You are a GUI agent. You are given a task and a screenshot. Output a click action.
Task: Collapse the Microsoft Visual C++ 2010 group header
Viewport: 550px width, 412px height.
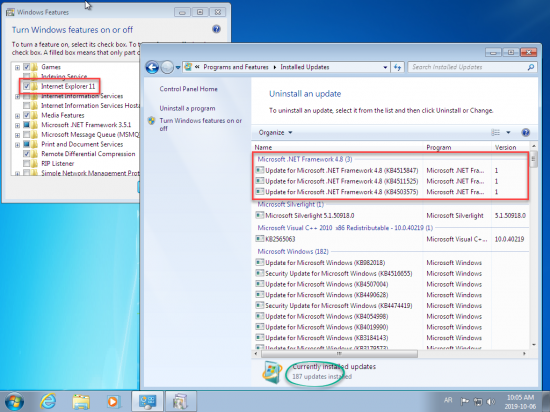[345, 228]
